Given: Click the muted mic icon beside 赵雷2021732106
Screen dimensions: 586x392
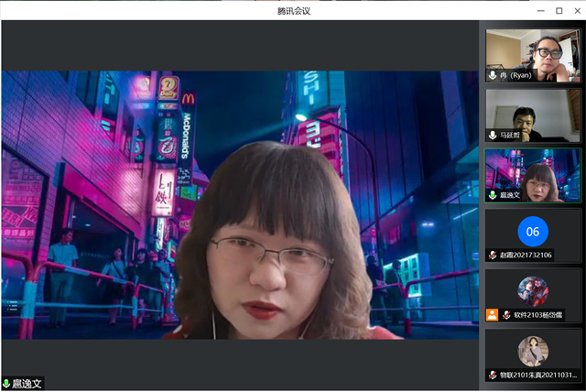Looking at the screenshot, I should click(x=493, y=255).
